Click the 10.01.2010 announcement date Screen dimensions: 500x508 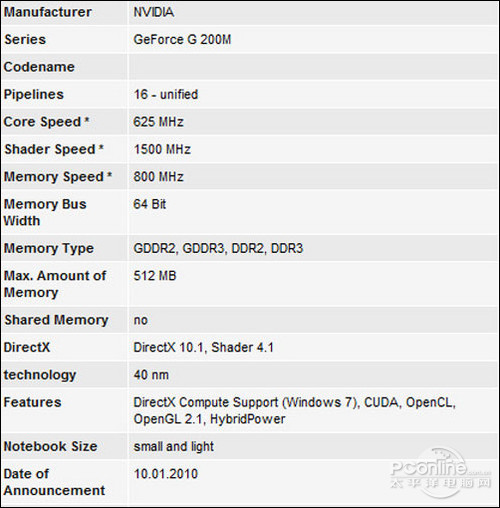(x=166, y=474)
